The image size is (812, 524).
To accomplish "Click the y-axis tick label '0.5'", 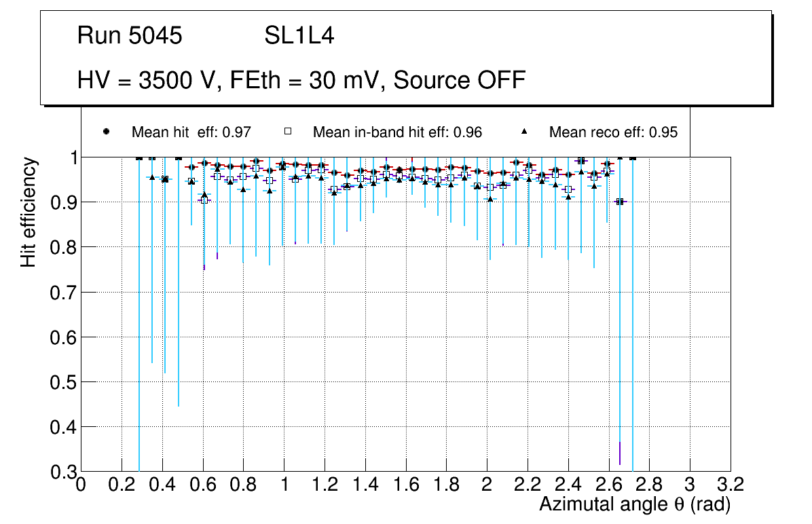I will tap(61, 382).
